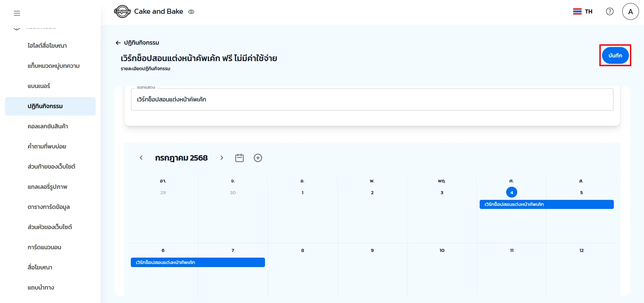
Task: Open คอลเลกชันสินค้า sidebar item
Action: click(48, 126)
